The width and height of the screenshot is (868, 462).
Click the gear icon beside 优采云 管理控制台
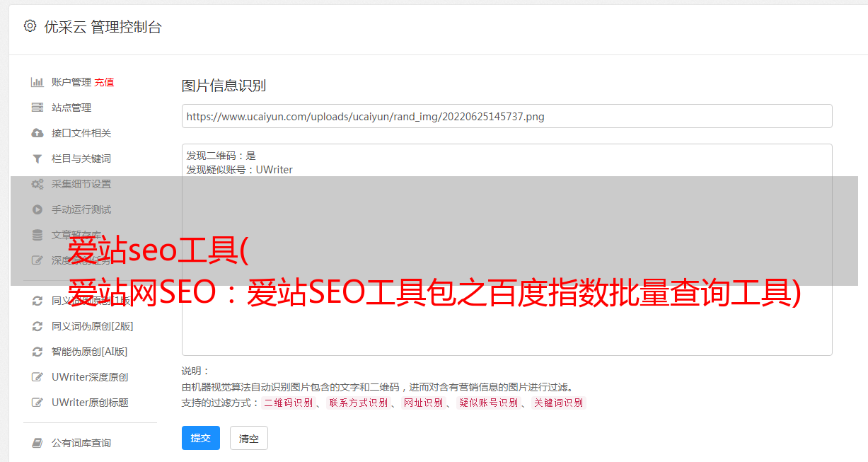30,27
